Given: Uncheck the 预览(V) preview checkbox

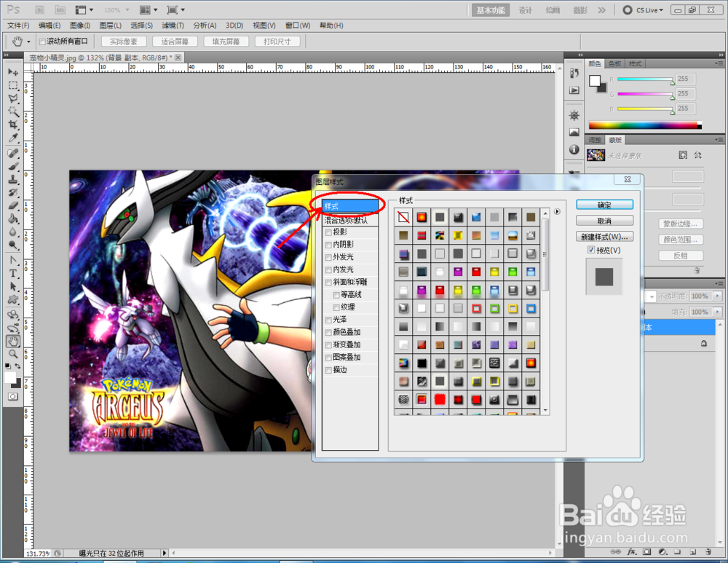Looking at the screenshot, I should (x=591, y=250).
